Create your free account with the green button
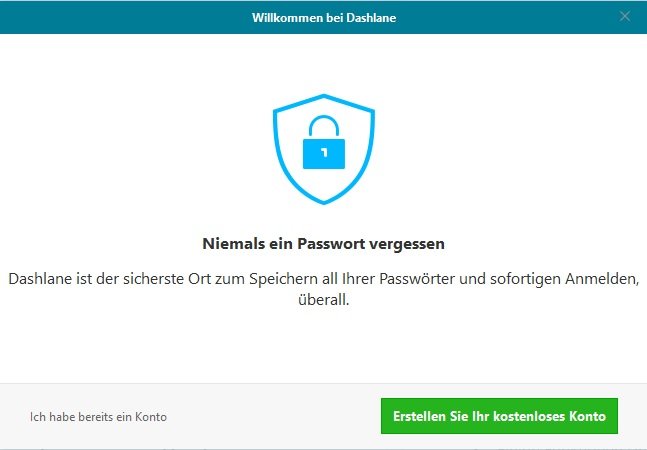 point(499,415)
